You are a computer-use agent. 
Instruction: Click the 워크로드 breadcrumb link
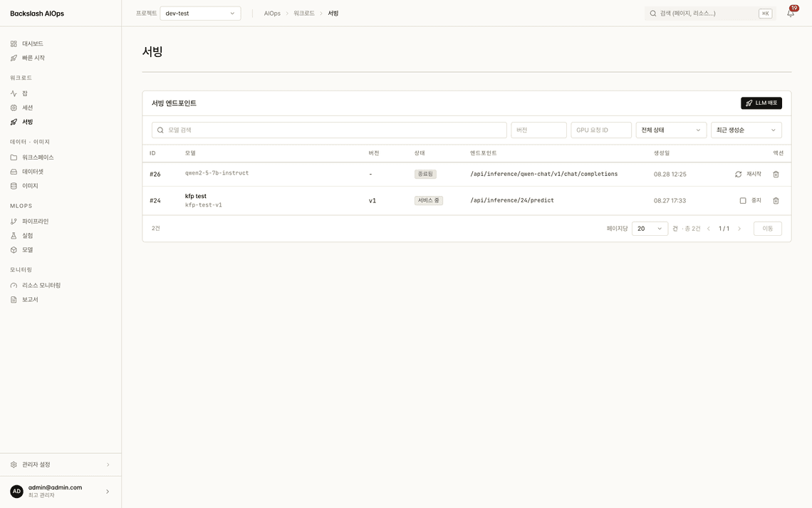[x=304, y=14]
